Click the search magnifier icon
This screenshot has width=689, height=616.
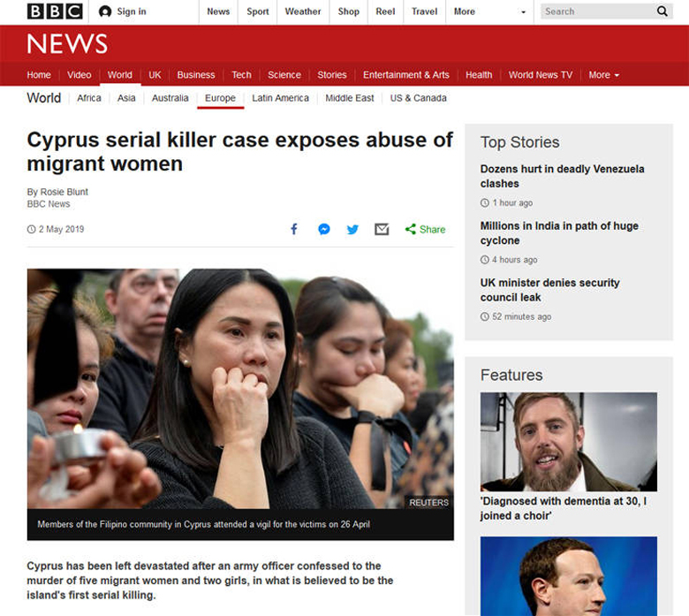(x=662, y=11)
